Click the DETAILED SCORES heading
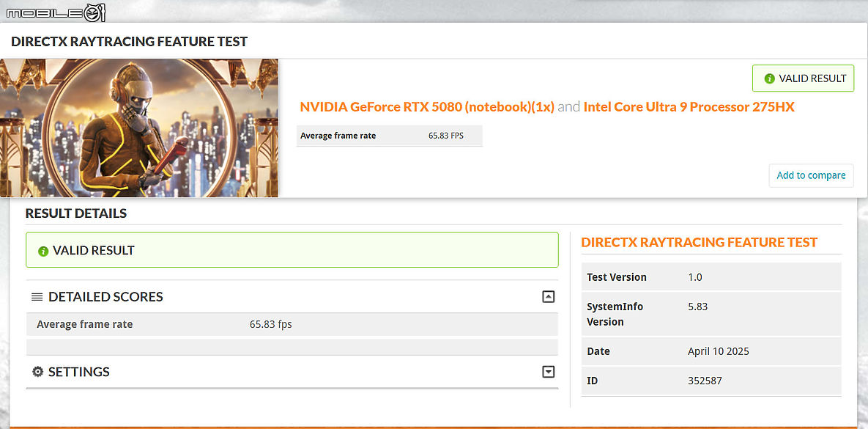 (105, 297)
